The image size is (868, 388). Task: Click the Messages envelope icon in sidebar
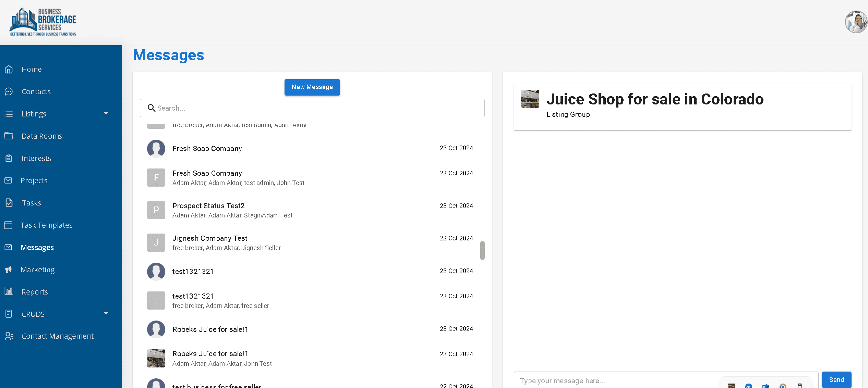coord(9,247)
